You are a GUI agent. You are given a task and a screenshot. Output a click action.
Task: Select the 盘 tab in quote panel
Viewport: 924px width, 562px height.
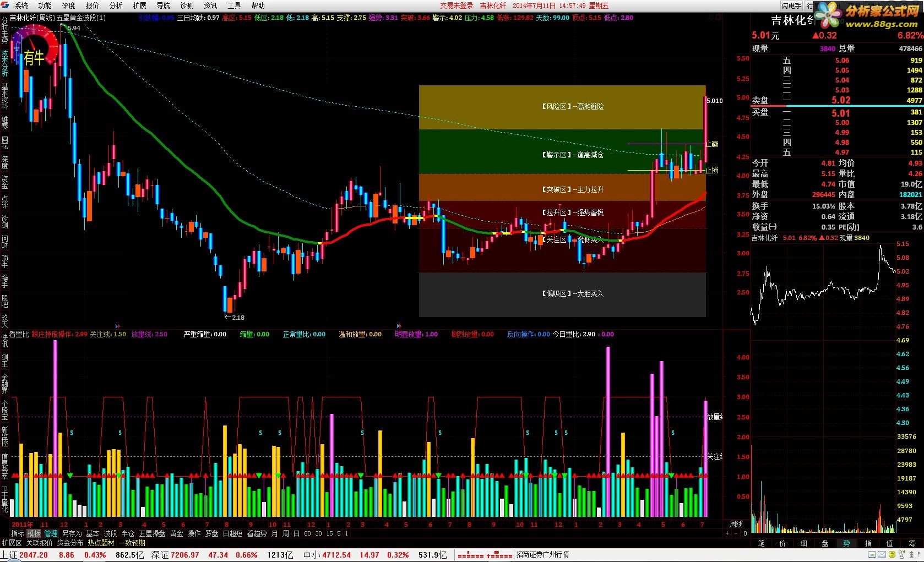coord(825,543)
